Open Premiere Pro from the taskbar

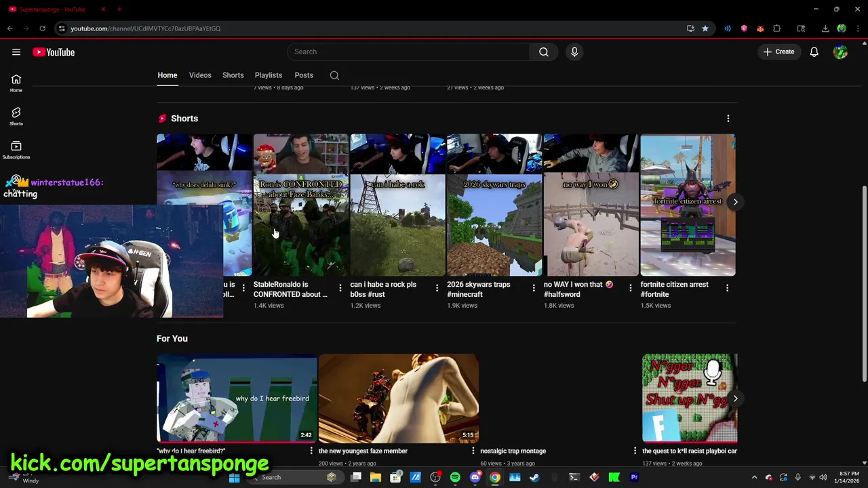(634, 477)
